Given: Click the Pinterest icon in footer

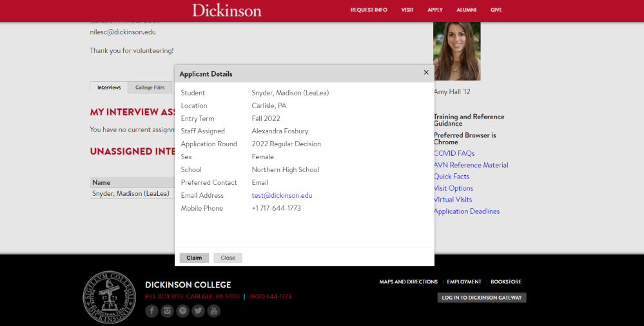Looking at the screenshot, I should tap(183, 311).
